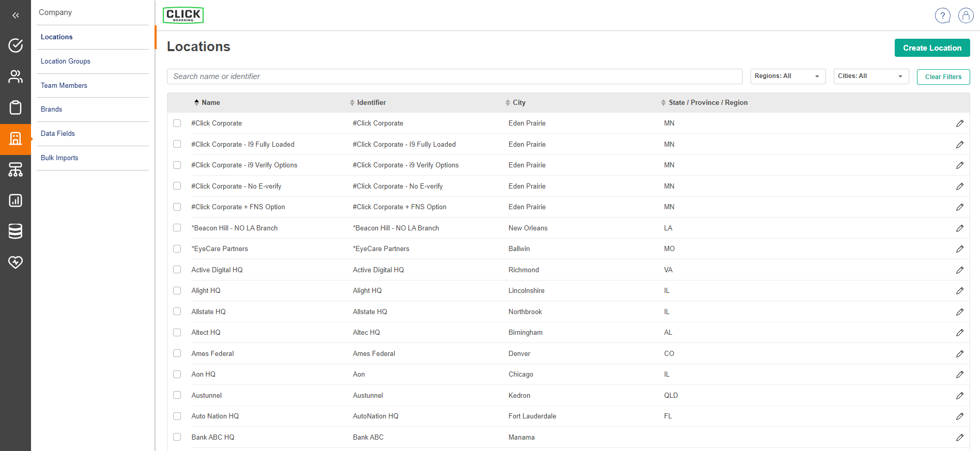Check the box for Allstate HQ
The image size is (980, 451).
177,312
